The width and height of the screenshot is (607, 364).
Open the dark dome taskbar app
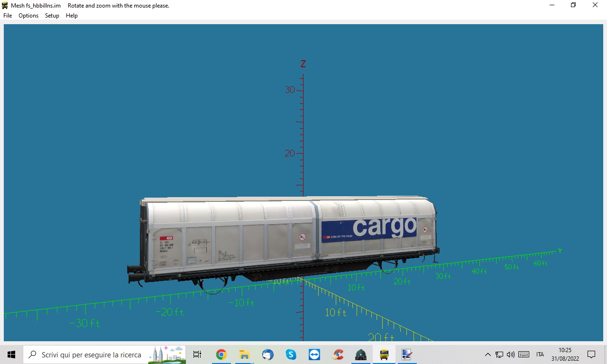(x=361, y=355)
